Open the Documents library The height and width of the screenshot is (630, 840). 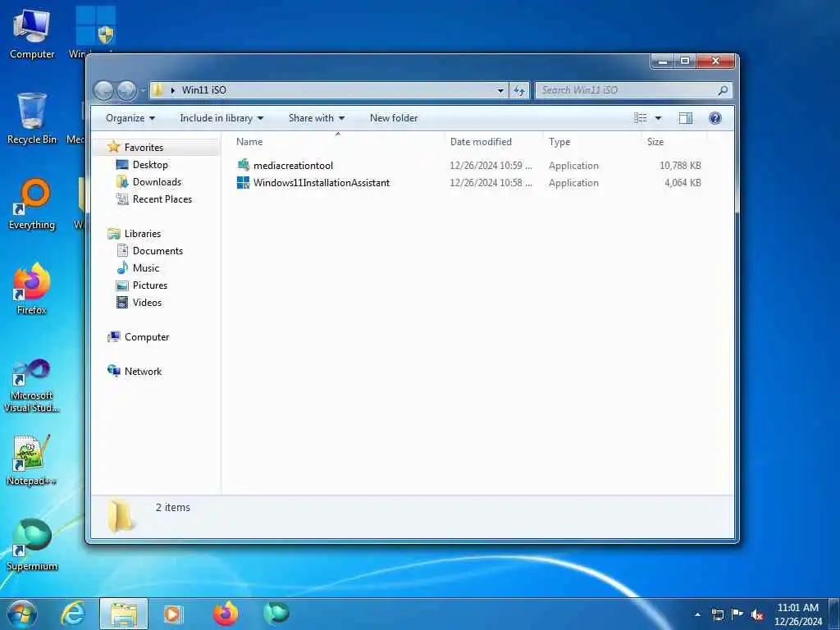pos(157,251)
